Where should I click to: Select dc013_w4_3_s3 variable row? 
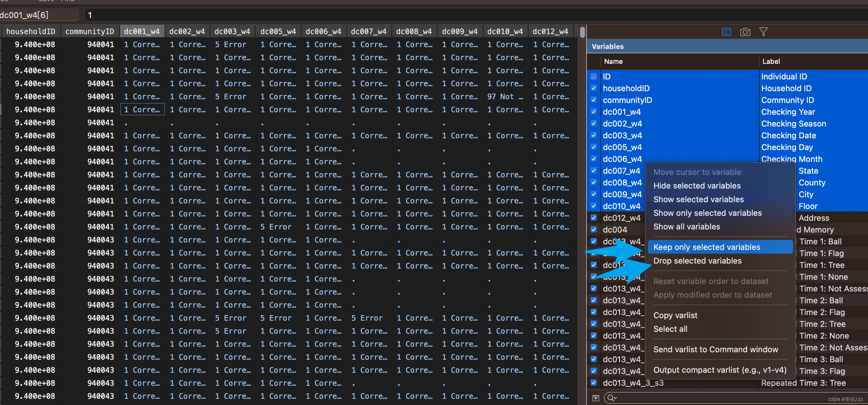pos(633,383)
